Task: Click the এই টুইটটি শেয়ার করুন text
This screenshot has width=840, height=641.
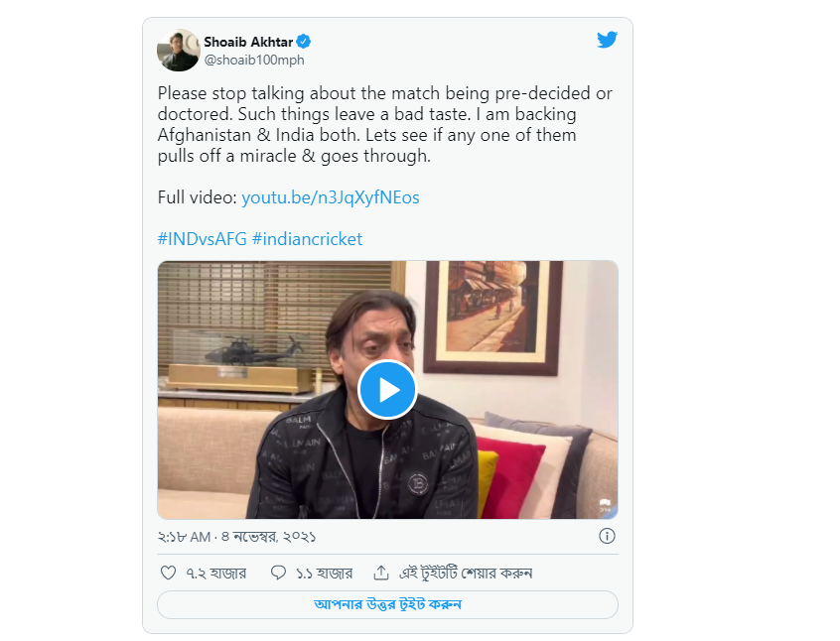Action: [466, 573]
